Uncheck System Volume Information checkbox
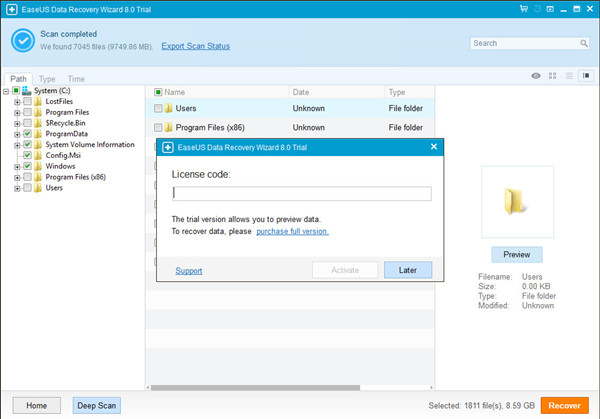Image resolution: width=600 pixels, height=419 pixels. coord(27,144)
